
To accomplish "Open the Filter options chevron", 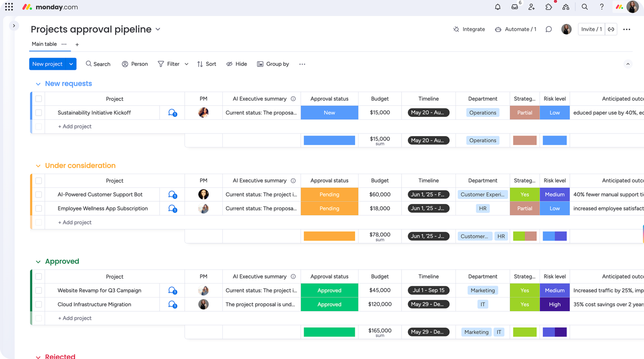I will (187, 64).
